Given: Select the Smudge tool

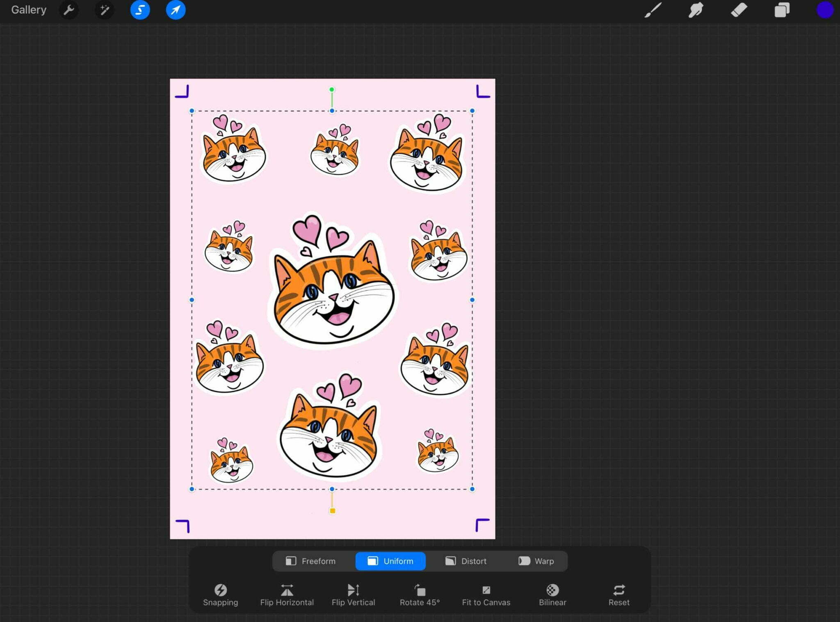Looking at the screenshot, I should pos(696,10).
